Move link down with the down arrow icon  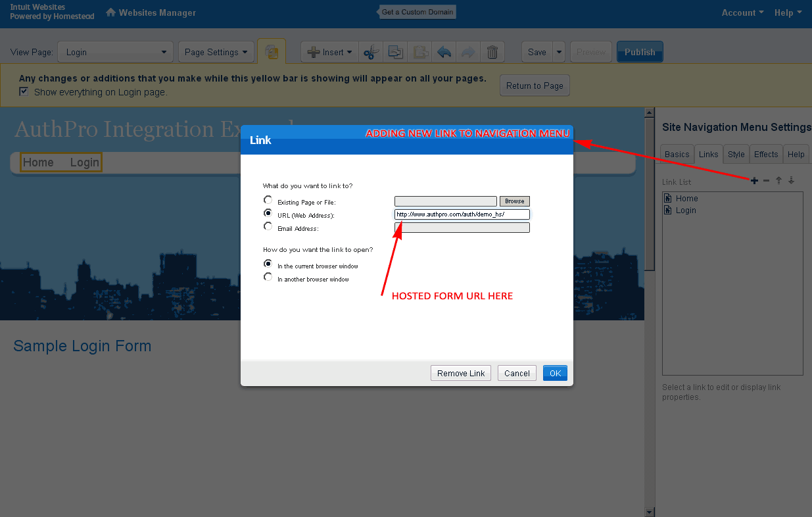pyautogui.click(x=791, y=180)
